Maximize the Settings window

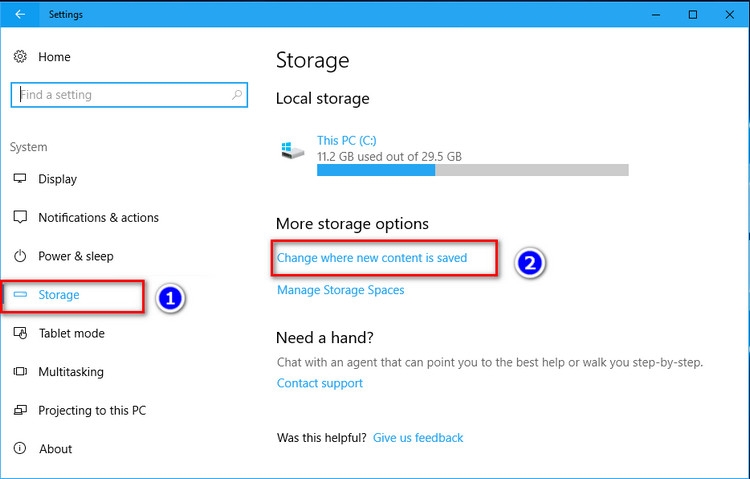click(x=693, y=14)
